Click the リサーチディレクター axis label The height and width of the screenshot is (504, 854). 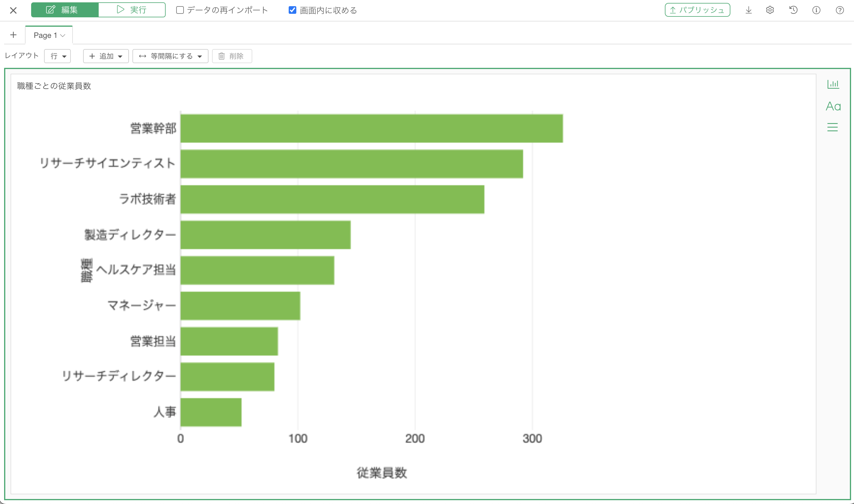119,376
